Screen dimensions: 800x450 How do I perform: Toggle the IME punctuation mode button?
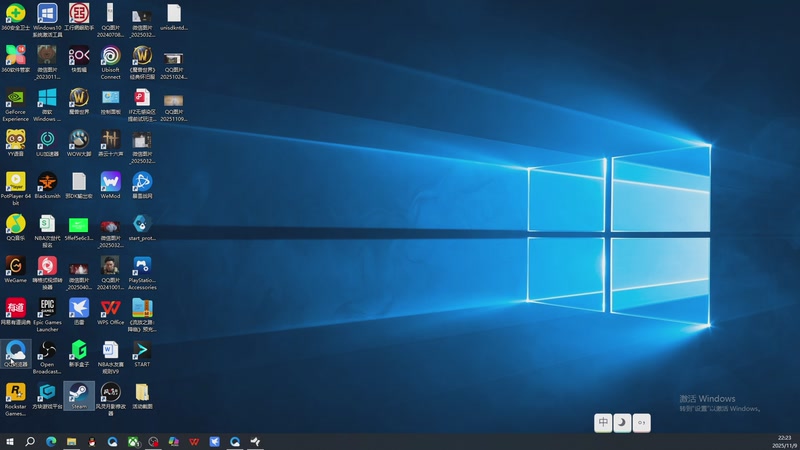[641, 422]
